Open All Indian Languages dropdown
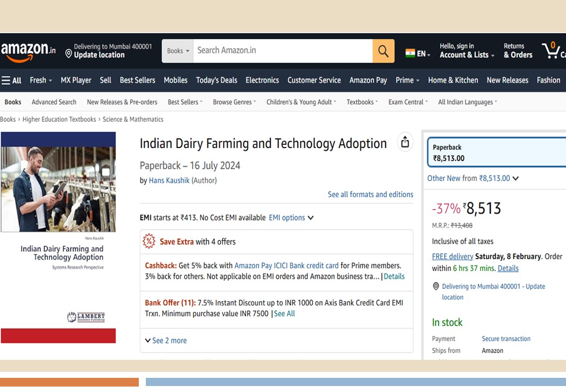The image size is (566, 392). pyautogui.click(x=467, y=102)
